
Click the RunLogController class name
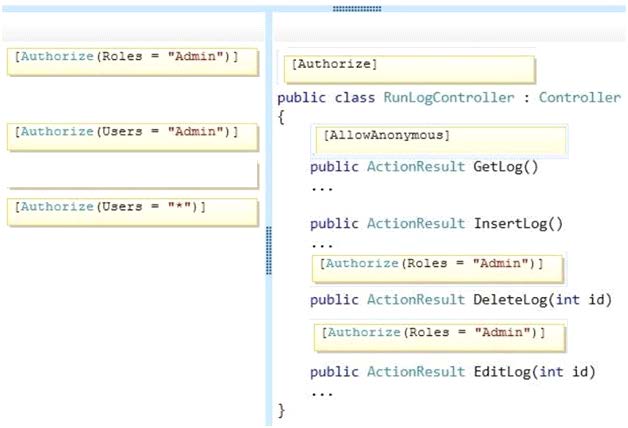pyautogui.click(x=449, y=97)
